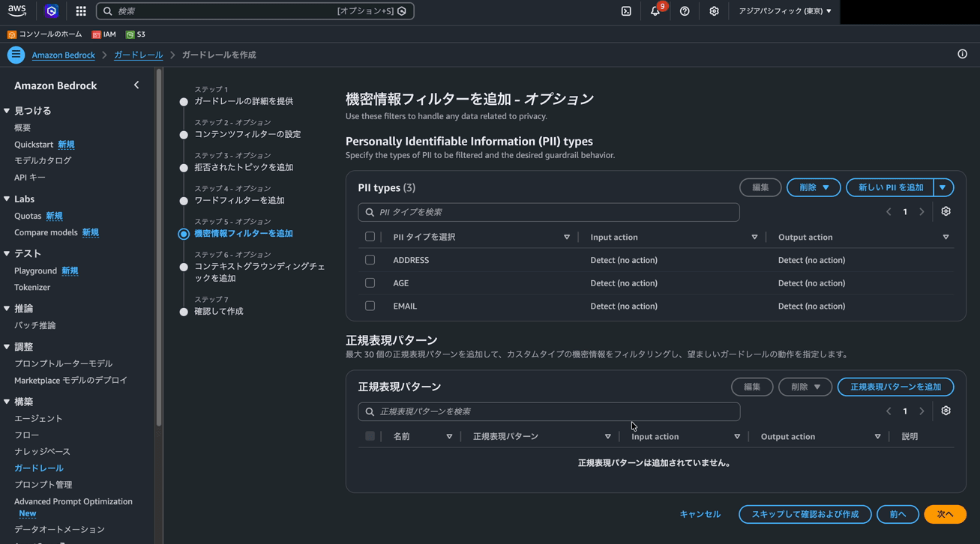This screenshot has height=544, width=980.
Task: Open the help question mark icon
Action: [685, 11]
